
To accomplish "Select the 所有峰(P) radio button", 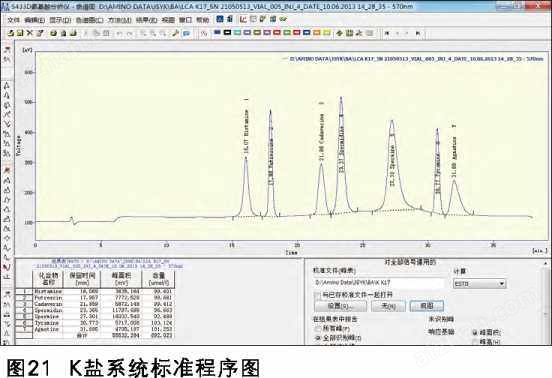I will click(318, 328).
